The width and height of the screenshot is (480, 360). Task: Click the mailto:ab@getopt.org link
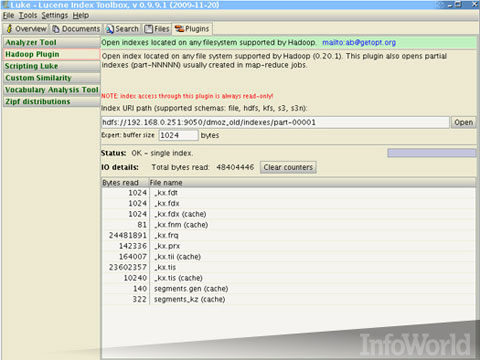tap(359, 43)
